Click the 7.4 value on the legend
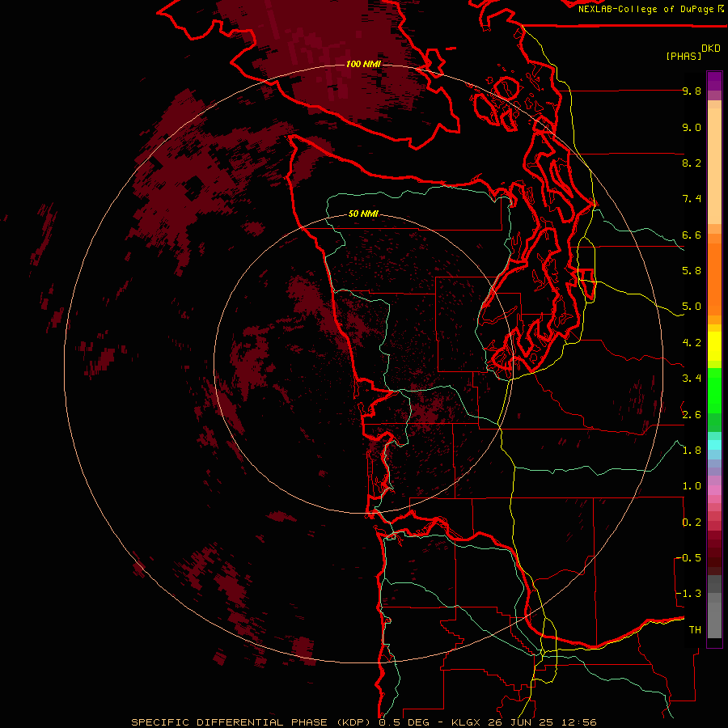The width and height of the screenshot is (728, 728). click(692, 199)
